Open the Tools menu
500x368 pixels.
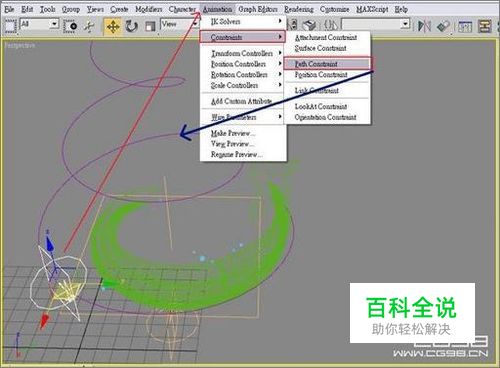click(x=48, y=9)
